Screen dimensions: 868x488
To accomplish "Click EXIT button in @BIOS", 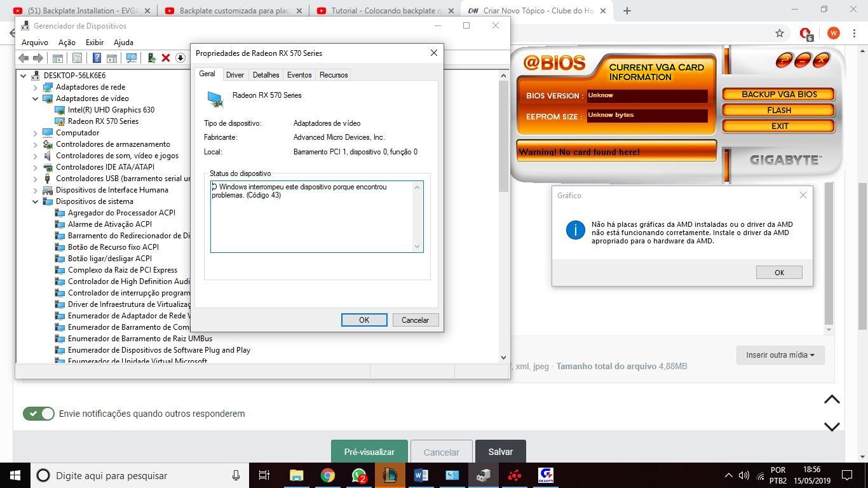I will (779, 126).
